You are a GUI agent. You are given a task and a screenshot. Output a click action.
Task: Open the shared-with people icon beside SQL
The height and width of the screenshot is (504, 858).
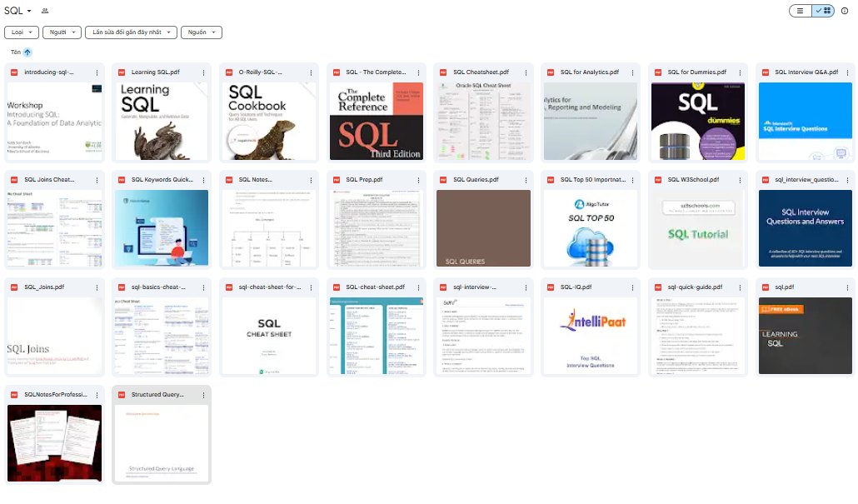[x=45, y=11]
